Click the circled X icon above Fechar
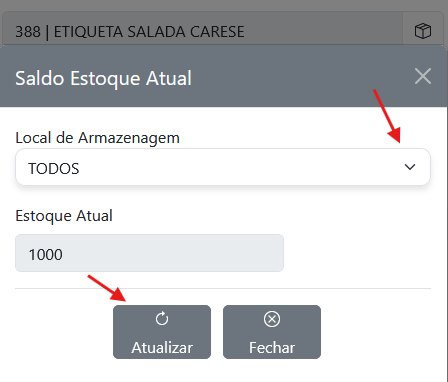448x382 pixels. [272, 319]
